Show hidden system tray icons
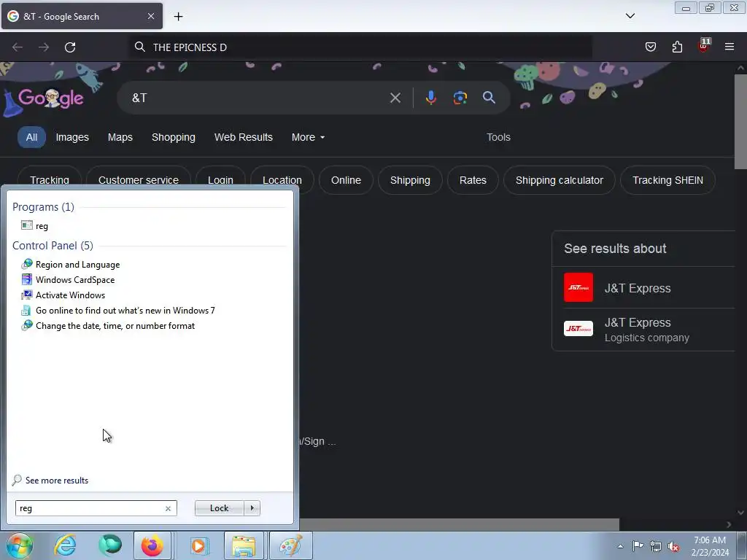The width and height of the screenshot is (747, 560). [x=620, y=546]
